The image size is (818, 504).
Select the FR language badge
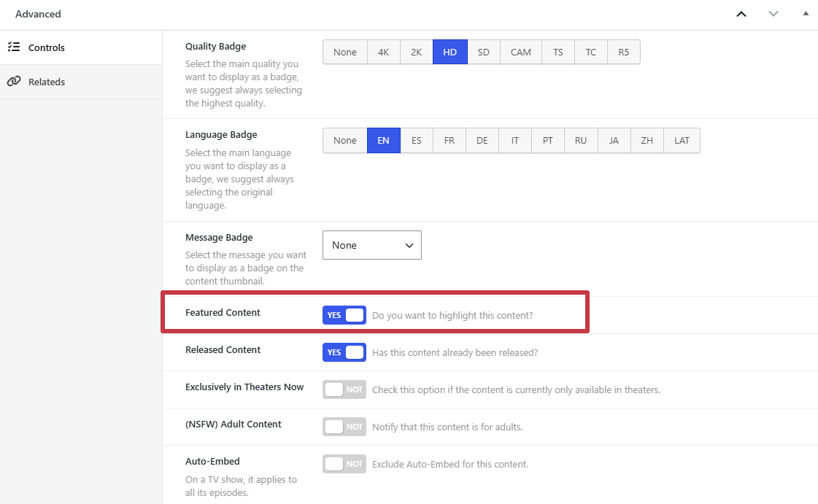point(449,141)
